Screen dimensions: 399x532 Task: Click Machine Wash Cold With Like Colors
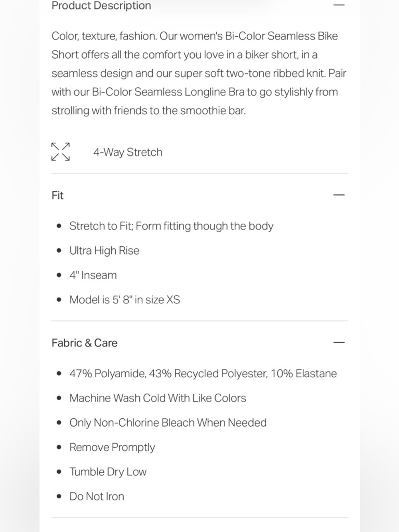pyautogui.click(x=158, y=398)
